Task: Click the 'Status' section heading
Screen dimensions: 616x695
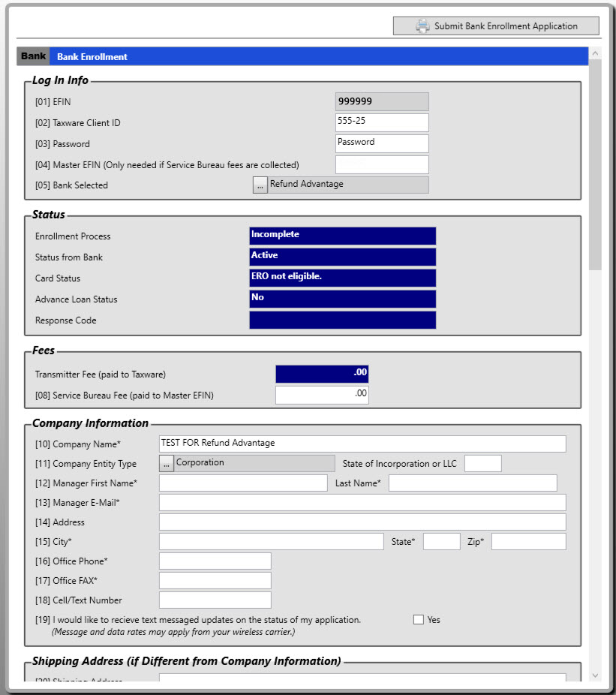Action: 49,215
